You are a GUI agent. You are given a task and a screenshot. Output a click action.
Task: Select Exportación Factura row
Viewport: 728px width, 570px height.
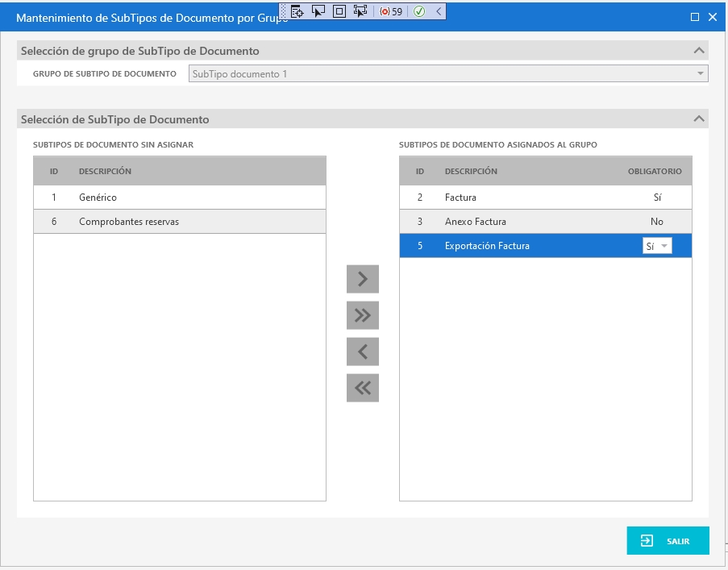pyautogui.click(x=546, y=246)
